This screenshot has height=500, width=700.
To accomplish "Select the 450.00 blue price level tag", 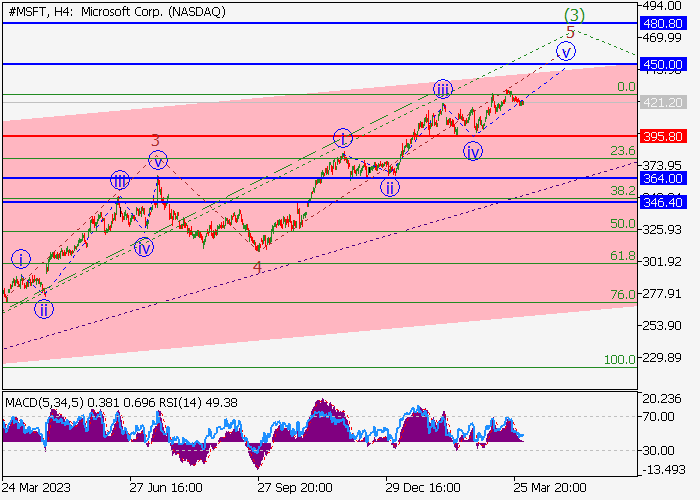I will (663, 64).
